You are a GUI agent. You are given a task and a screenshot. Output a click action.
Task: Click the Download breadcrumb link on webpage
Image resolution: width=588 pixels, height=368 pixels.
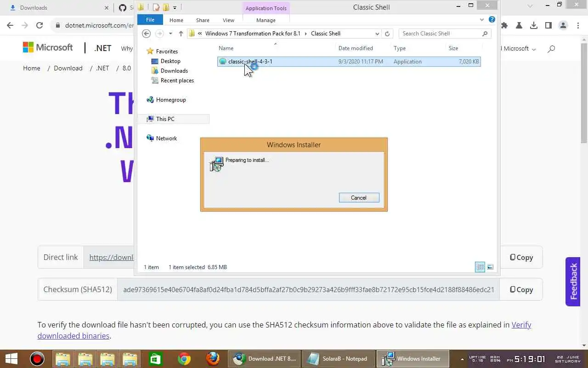click(68, 68)
